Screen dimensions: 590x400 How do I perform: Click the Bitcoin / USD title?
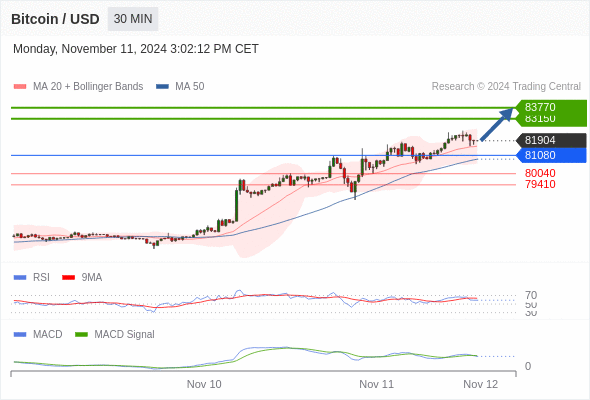click(x=55, y=19)
